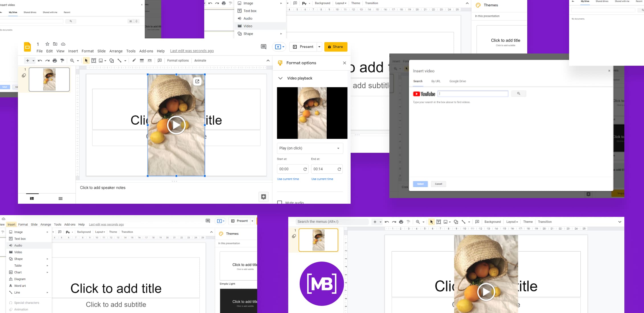Click the Cancel button in Insert video

point(438,184)
